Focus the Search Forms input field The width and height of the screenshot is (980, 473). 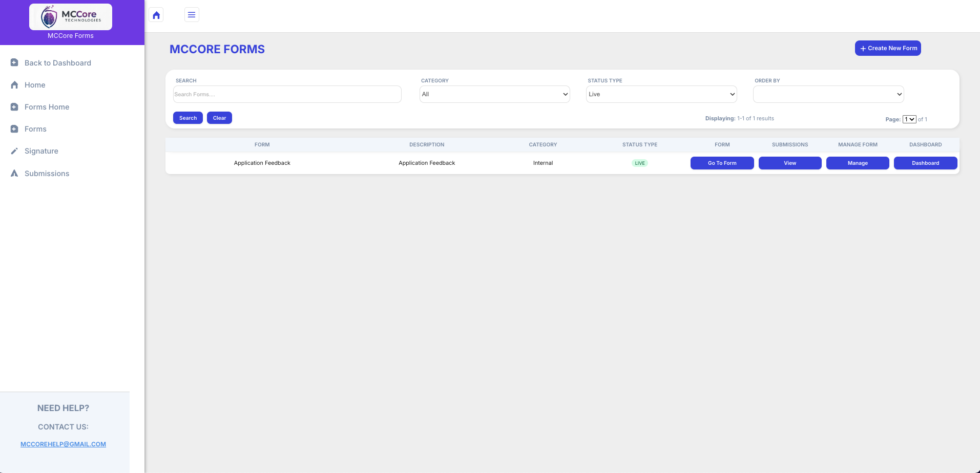point(287,94)
